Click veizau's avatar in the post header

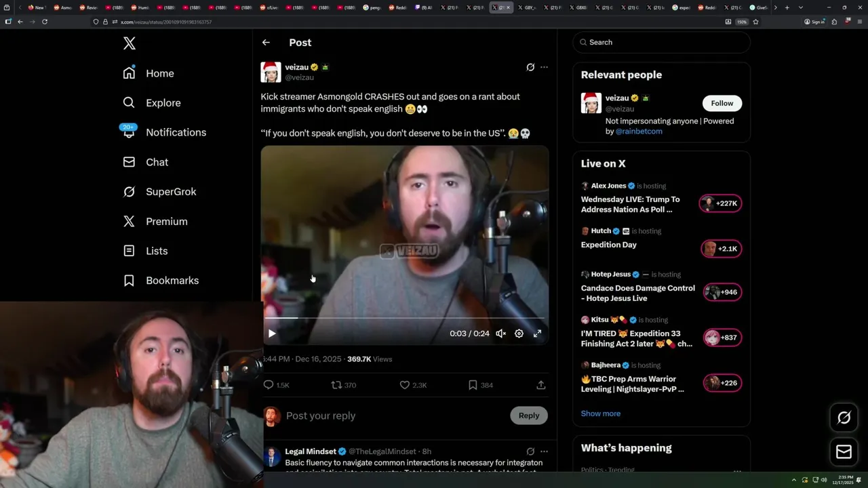tap(271, 72)
